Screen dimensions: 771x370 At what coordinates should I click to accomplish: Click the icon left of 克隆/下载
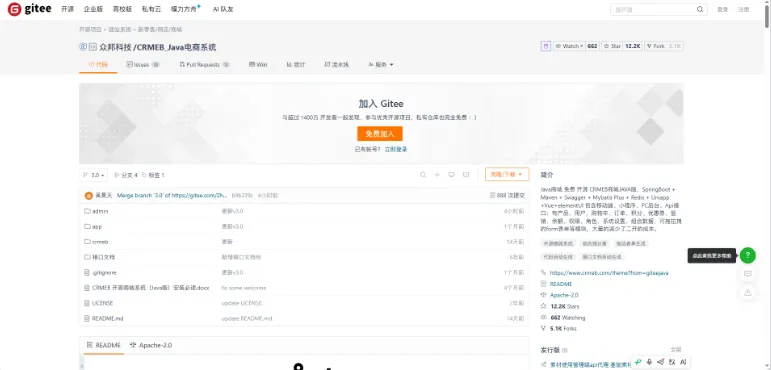(x=466, y=175)
